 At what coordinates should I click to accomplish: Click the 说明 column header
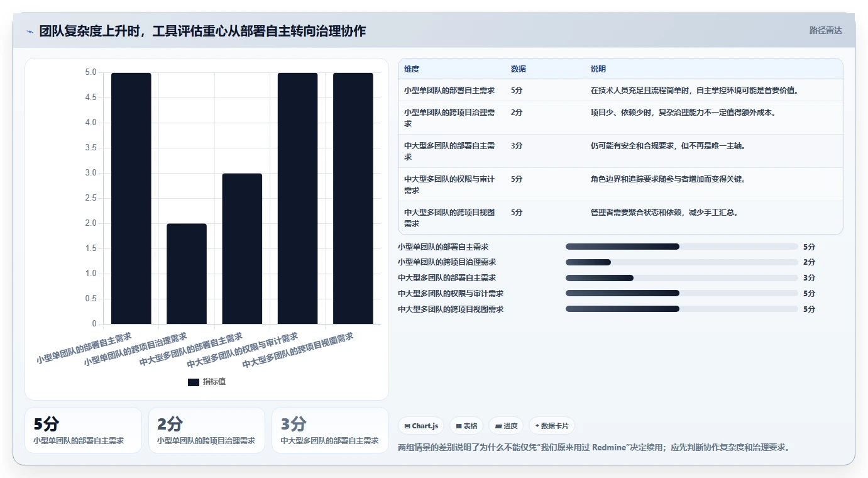point(598,69)
